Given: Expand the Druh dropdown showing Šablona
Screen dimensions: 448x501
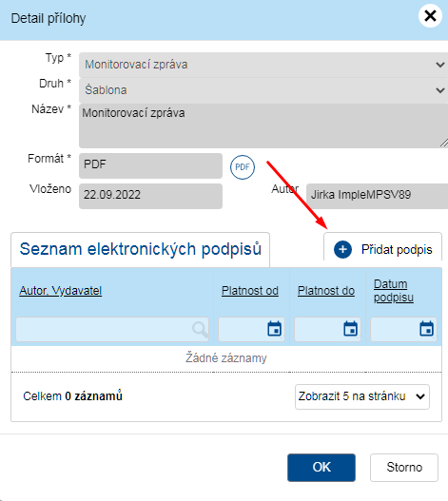Looking at the screenshot, I should pos(263,90).
